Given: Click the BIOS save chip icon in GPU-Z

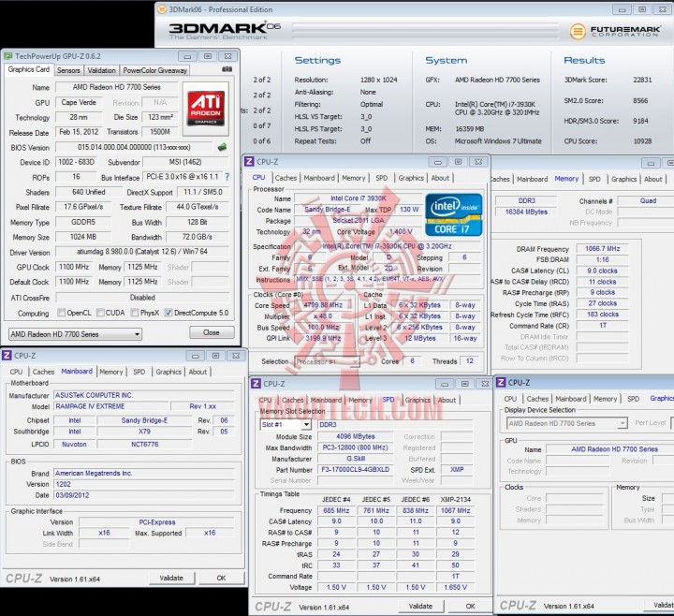Looking at the screenshot, I should click(222, 147).
